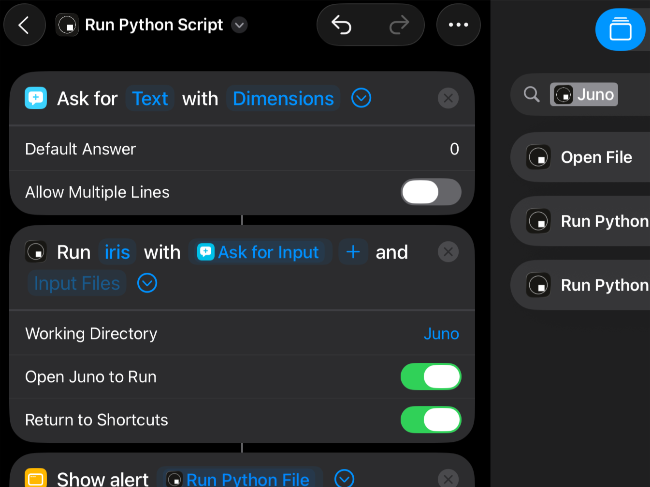Enable Allow Multiple Lines toggle
650x487 pixels.
pyautogui.click(x=431, y=192)
